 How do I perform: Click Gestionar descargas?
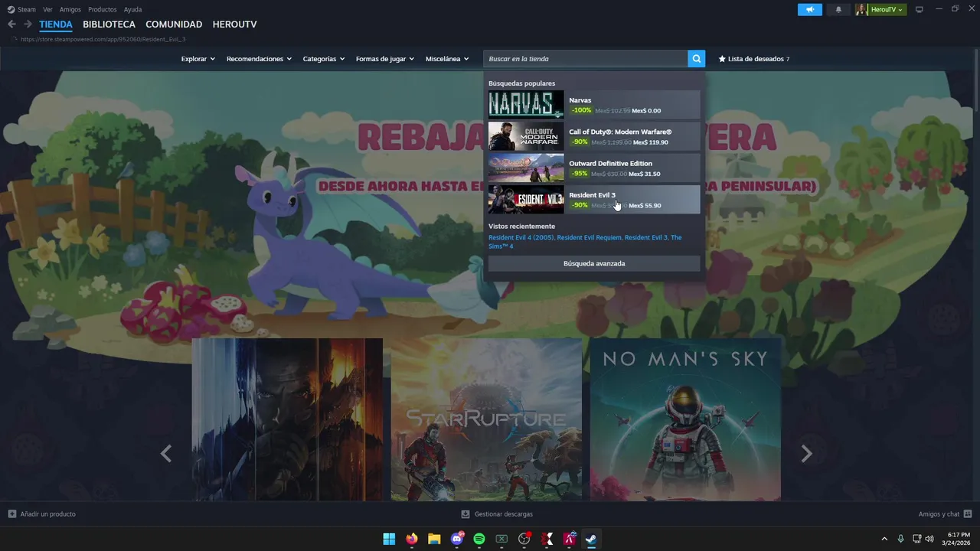[x=503, y=514]
